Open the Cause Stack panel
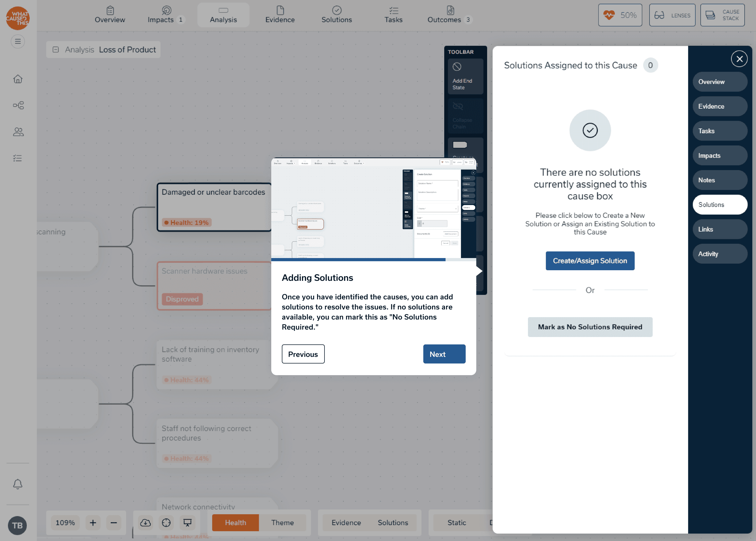Image resolution: width=756 pixels, height=541 pixels. pyautogui.click(x=722, y=15)
